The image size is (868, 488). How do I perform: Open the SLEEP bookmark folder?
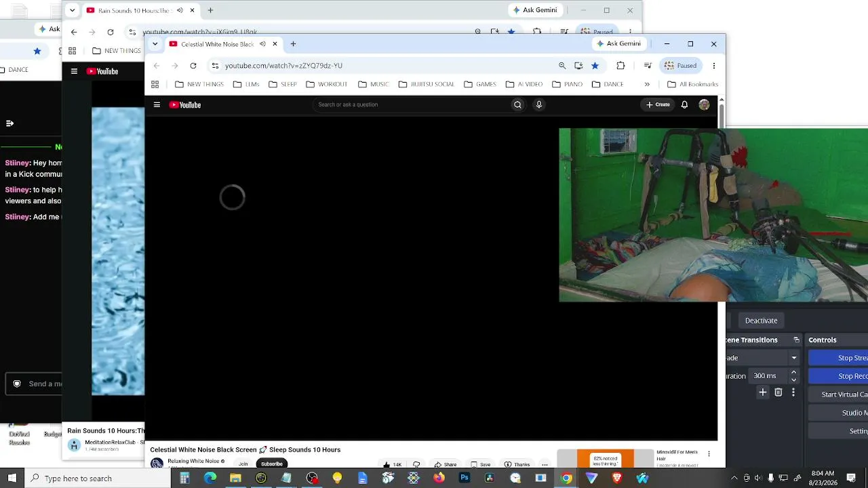coord(283,85)
